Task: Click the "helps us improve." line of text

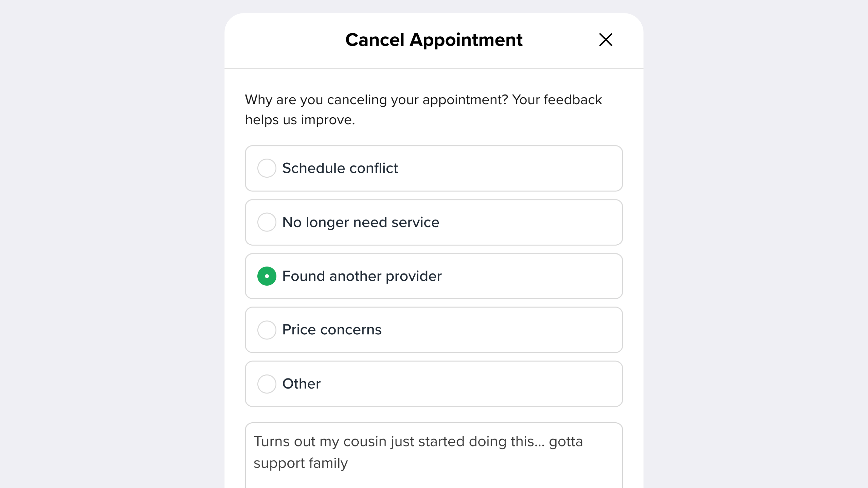Action: click(300, 120)
